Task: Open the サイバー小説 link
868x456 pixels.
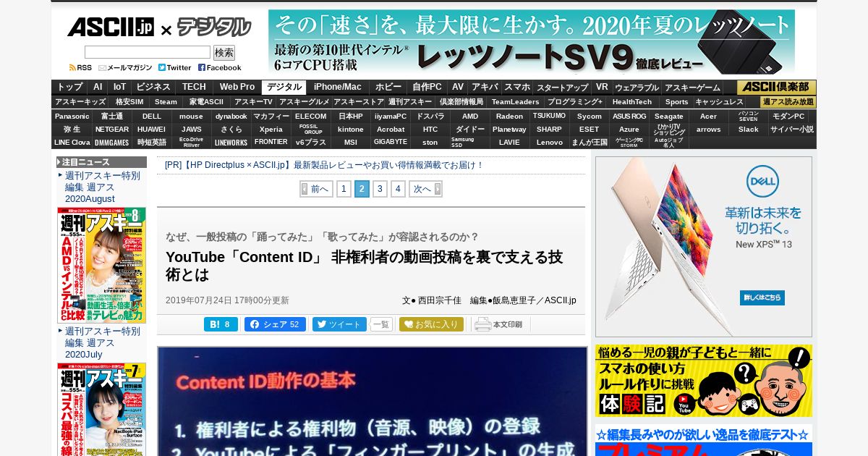Action: (792, 129)
